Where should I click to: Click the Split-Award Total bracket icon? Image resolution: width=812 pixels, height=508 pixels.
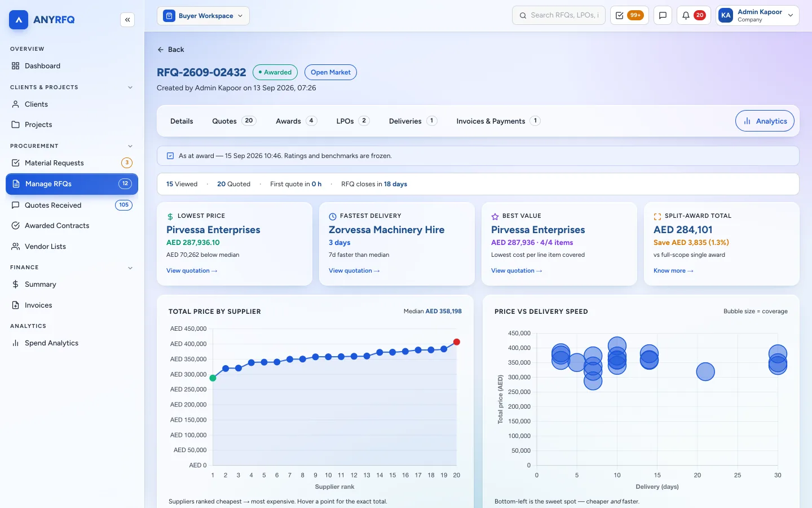(x=657, y=216)
